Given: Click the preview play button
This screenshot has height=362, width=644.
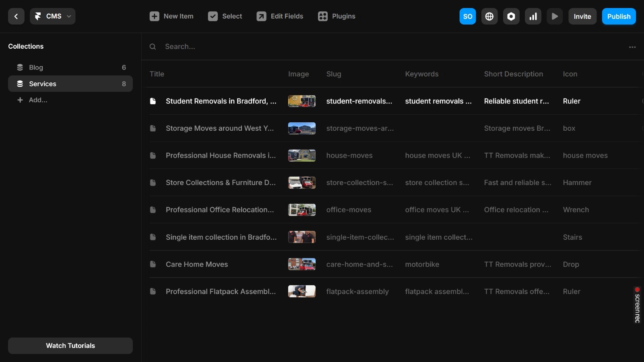Looking at the screenshot, I should click(555, 16).
